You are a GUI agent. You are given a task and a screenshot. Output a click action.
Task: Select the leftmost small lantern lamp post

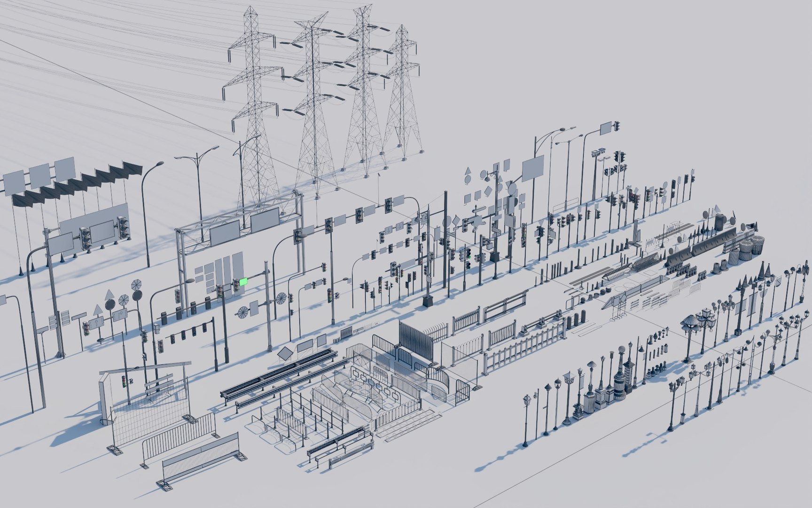(x=526, y=421)
